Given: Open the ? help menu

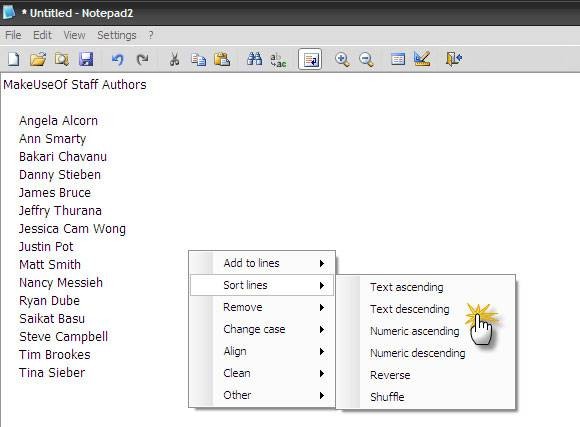Looking at the screenshot, I should 151,35.
